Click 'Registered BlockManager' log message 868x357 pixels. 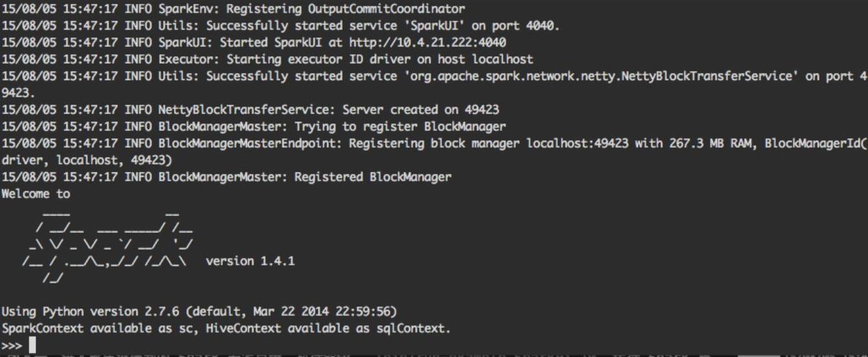tap(373, 176)
